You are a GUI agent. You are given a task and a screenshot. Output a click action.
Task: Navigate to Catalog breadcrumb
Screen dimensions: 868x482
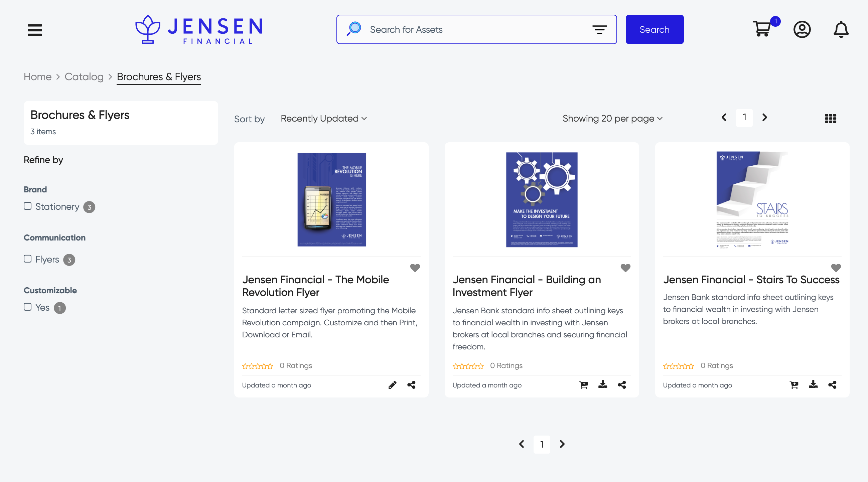[x=84, y=77]
